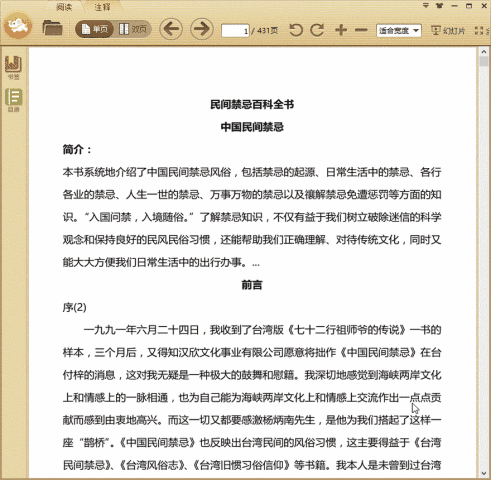This screenshot has width=491, height=480.
Task: Zoom out with the minus icon
Action: [361, 30]
